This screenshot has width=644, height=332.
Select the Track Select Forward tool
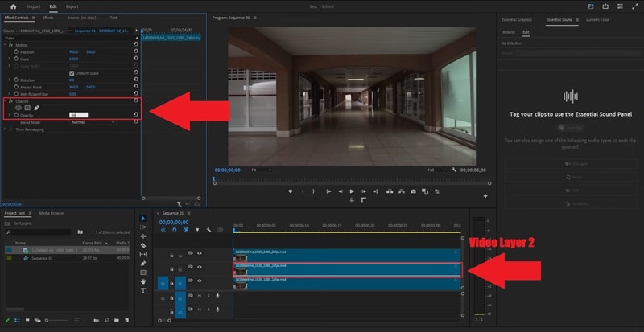[x=143, y=227]
